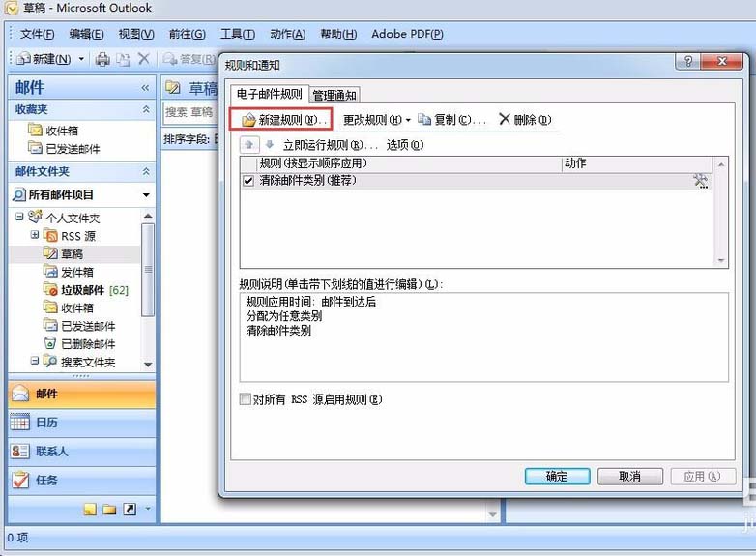This screenshot has height=556, width=756.
Task: Click the move rule down arrow
Action: pyautogui.click(x=270, y=145)
